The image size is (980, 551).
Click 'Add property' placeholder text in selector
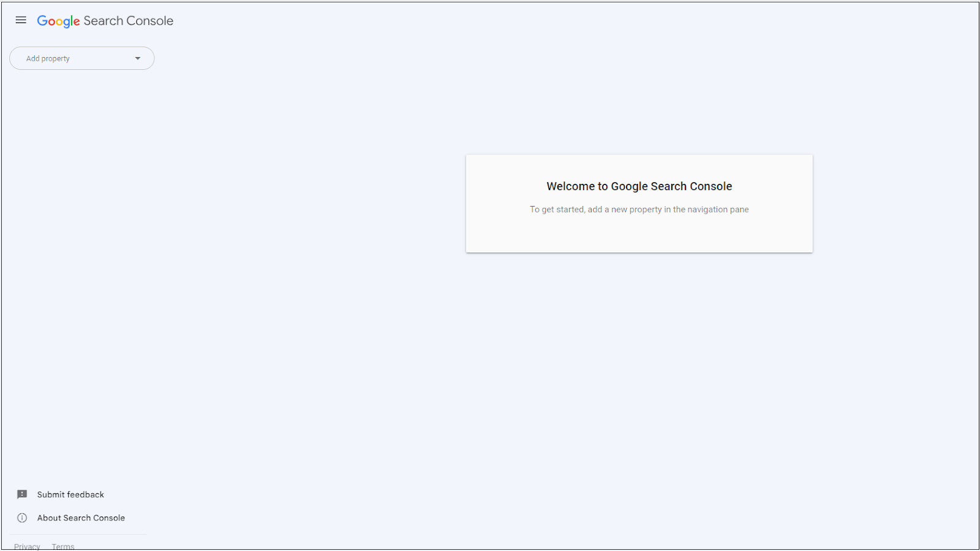48,59
